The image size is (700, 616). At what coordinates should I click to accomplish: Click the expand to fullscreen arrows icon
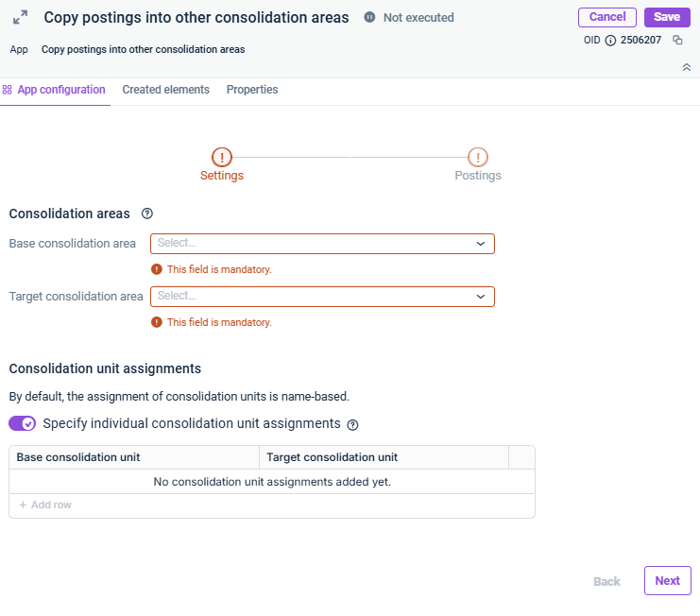pyautogui.click(x=20, y=17)
